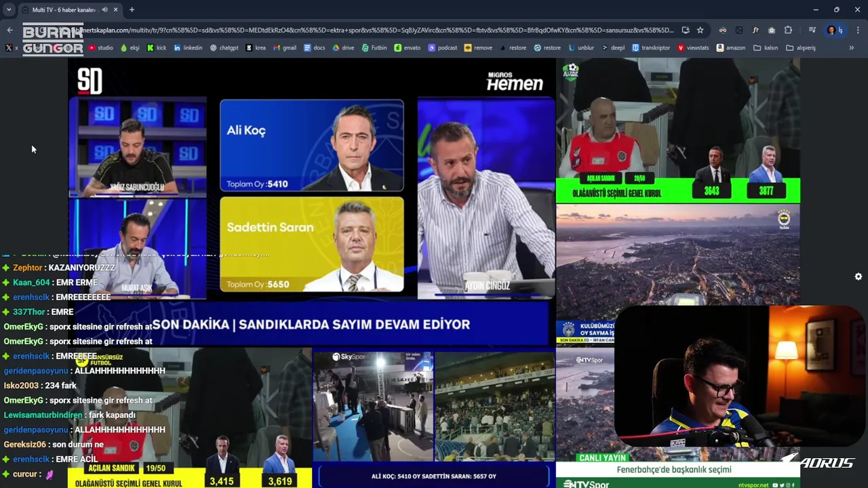Open the podcast bookmark
This screenshot has height=488, width=868.
click(x=443, y=48)
